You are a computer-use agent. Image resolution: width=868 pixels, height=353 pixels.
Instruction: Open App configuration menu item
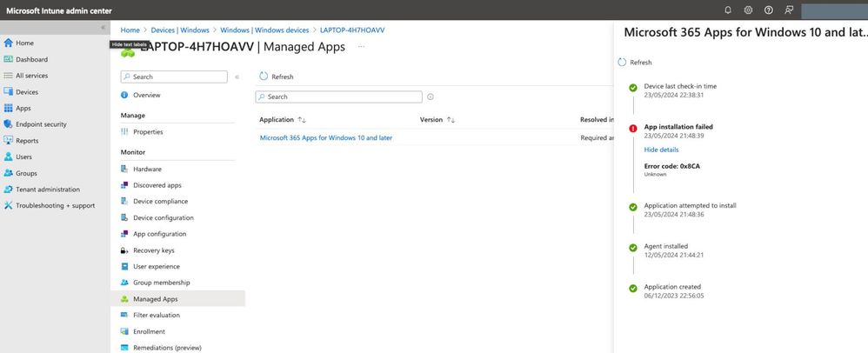(159, 234)
